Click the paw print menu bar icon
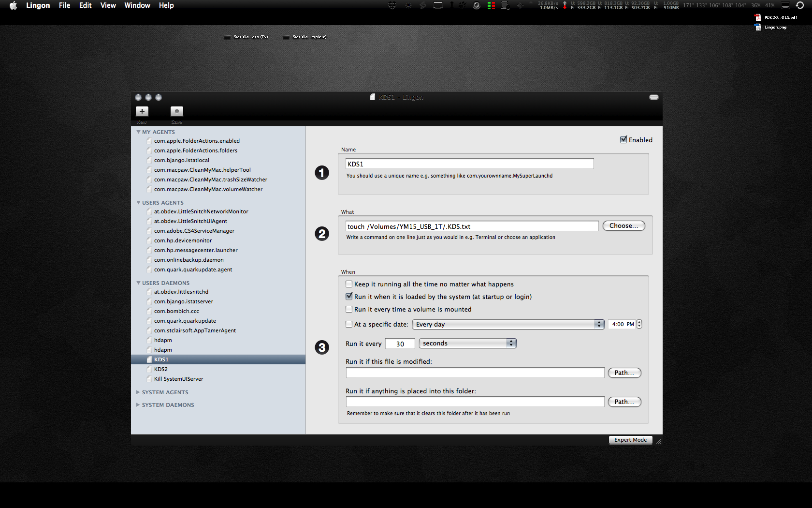 click(462, 5)
